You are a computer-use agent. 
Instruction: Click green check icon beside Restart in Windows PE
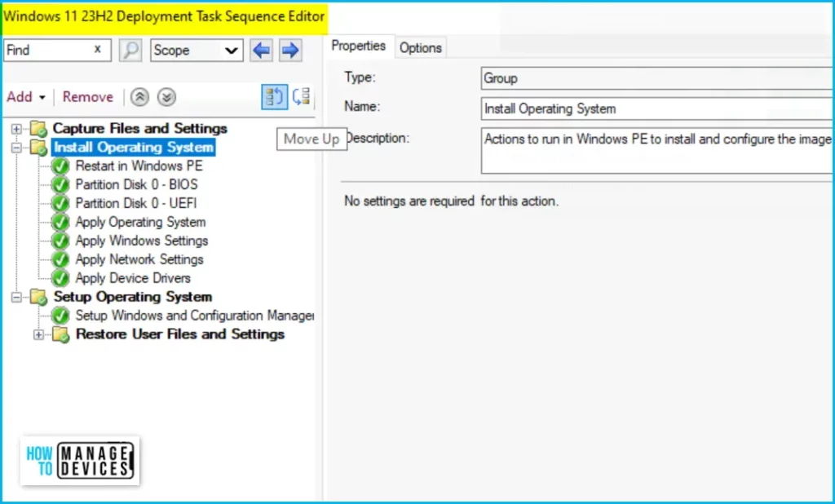[60, 166]
